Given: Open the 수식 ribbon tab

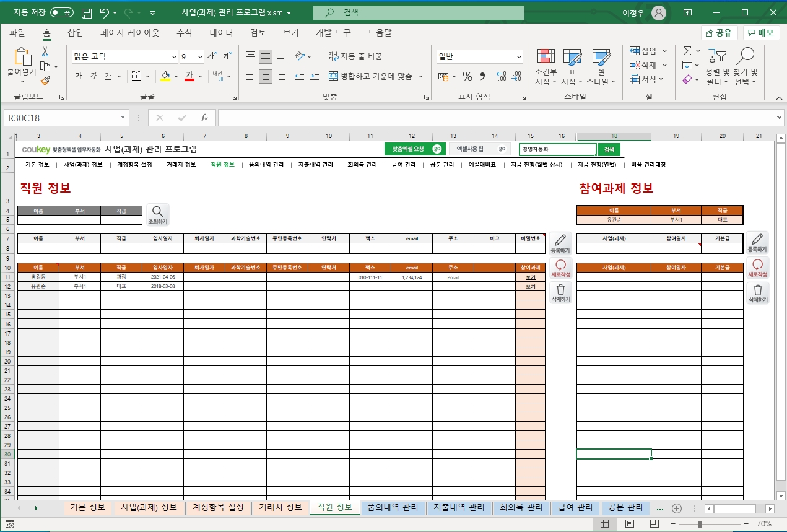Looking at the screenshot, I should (185, 33).
